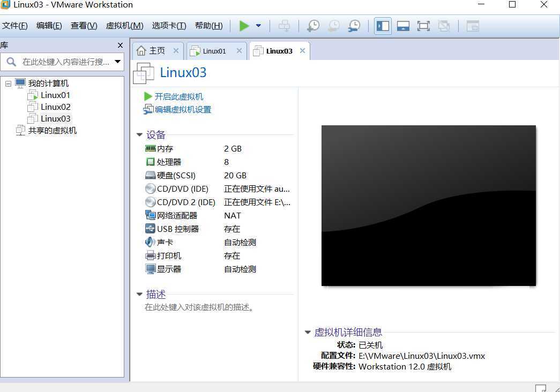Click the 处理器 processor device icon
This screenshot has width=560, height=392.
[151, 162]
